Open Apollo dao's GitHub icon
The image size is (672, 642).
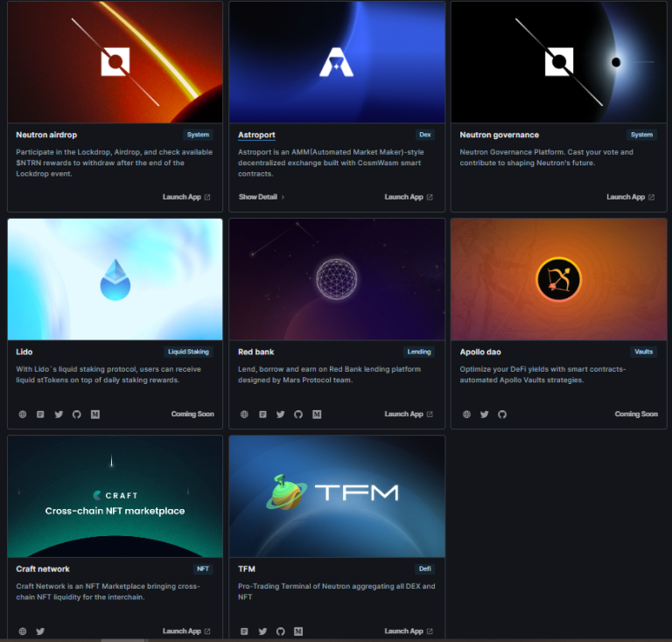[502, 414]
